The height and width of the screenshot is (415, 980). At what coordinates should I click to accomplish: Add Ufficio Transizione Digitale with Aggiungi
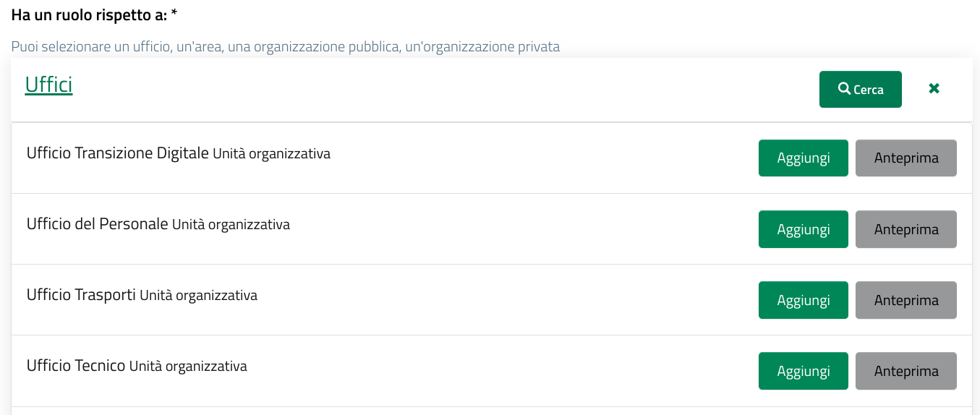click(x=804, y=158)
